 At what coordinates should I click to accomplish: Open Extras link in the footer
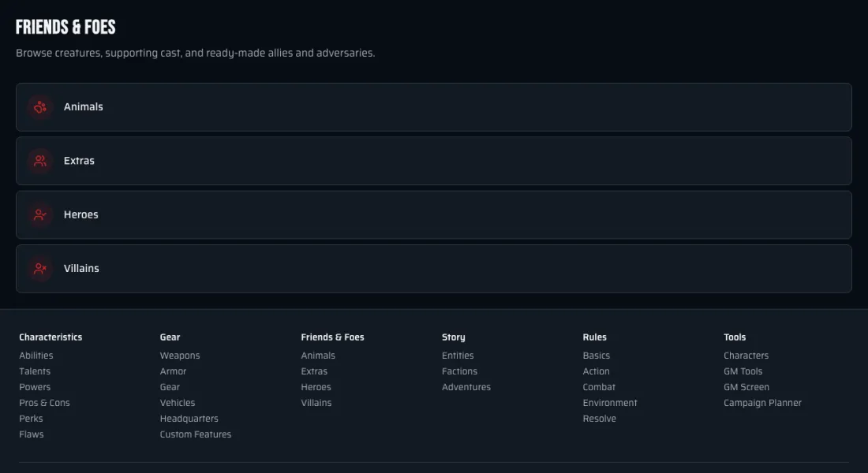[x=314, y=371]
